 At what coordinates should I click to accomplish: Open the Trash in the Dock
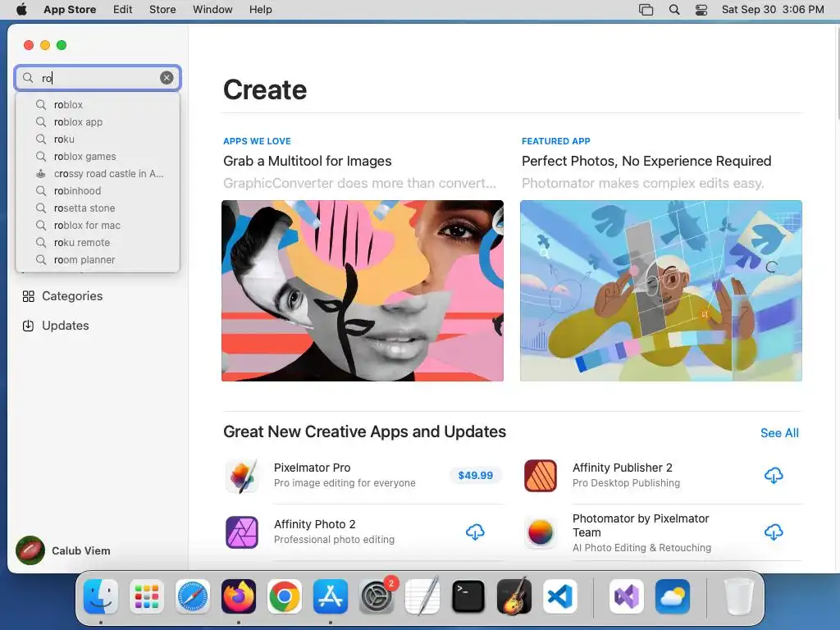[x=739, y=596]
